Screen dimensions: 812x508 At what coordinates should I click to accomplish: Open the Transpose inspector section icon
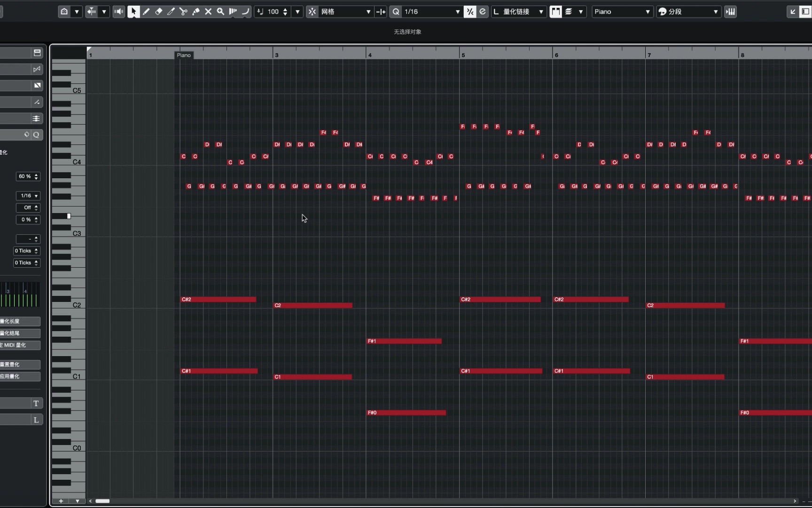tap(37, 102)
